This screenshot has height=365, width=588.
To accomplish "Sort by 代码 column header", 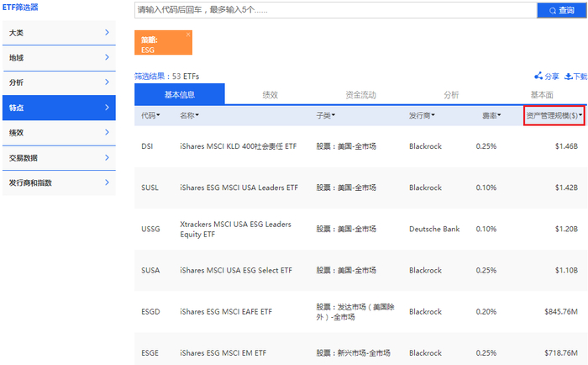I will click(x=150, y=115).
